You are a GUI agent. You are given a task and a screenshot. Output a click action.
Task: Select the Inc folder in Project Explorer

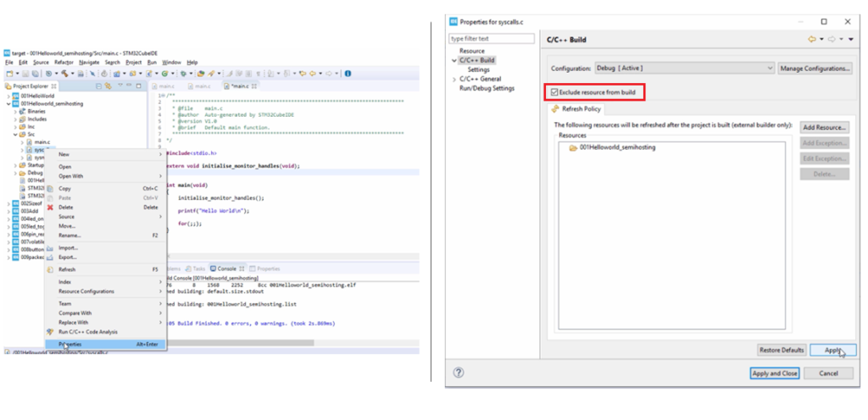[31, 126]
